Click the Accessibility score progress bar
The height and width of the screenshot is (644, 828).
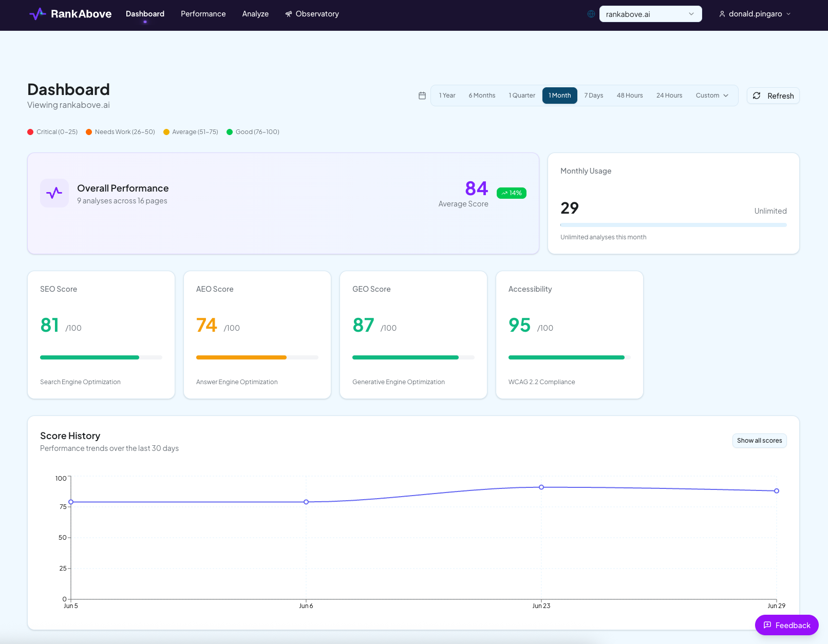tap(570, 357)
